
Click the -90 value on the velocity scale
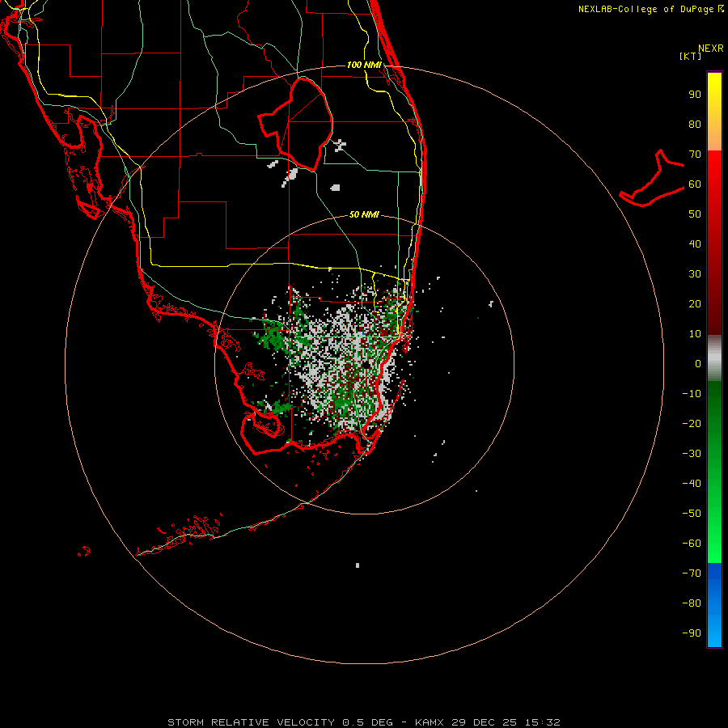click(692, 633)
